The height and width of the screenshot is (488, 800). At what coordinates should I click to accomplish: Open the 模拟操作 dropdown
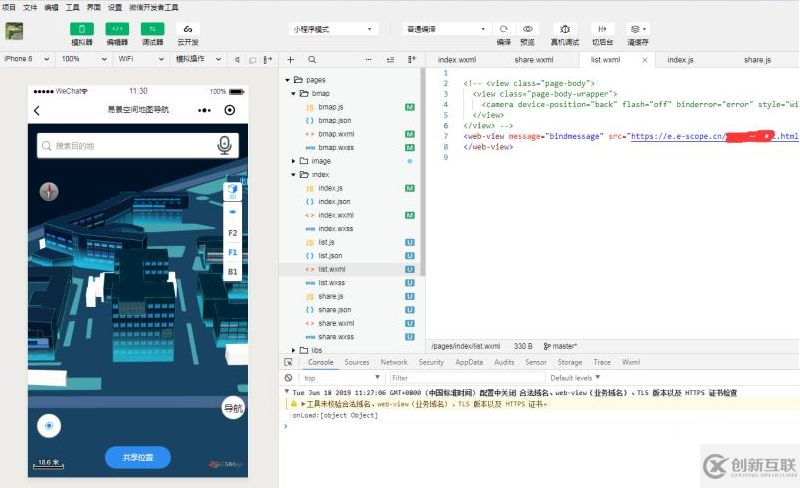coord(198,59)
